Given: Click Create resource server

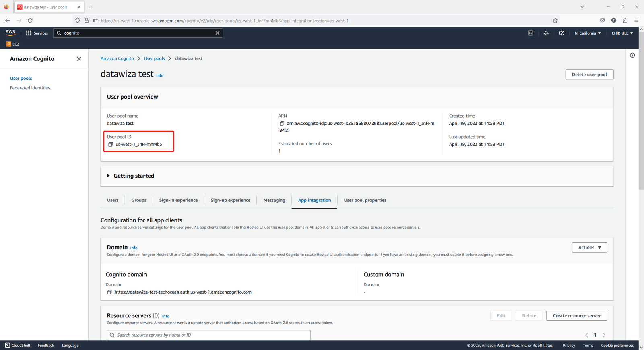Looking at the screenshot, I should click(576, 316).
